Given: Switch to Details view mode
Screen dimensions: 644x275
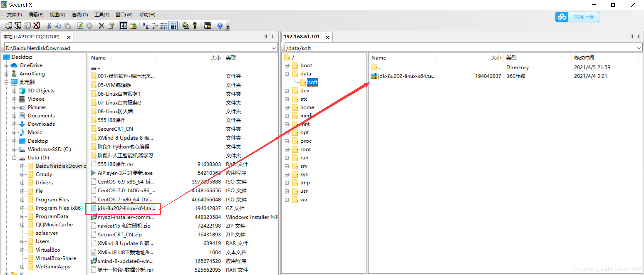Looking at the screenshot, I should 173,25.
